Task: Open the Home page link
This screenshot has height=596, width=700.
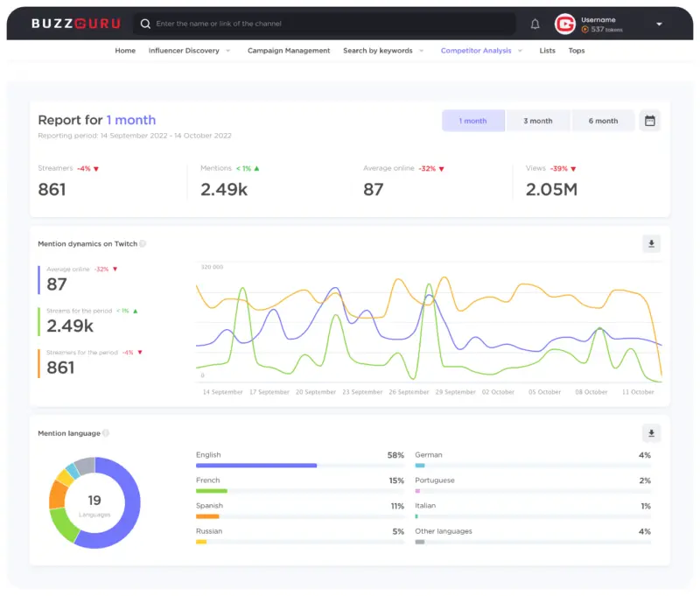Action: (x=125, y=51)
